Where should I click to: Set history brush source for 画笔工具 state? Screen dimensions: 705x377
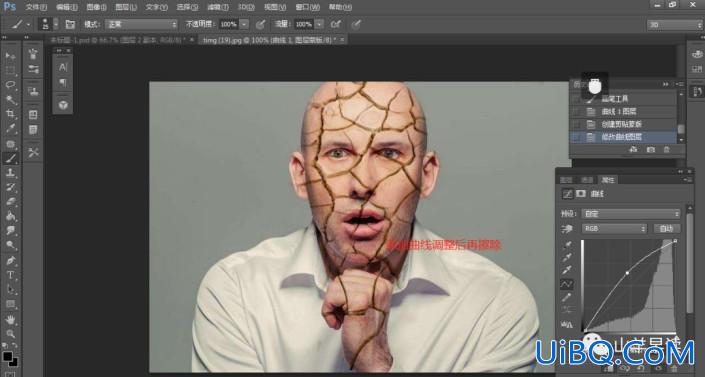tap(576, 99)
